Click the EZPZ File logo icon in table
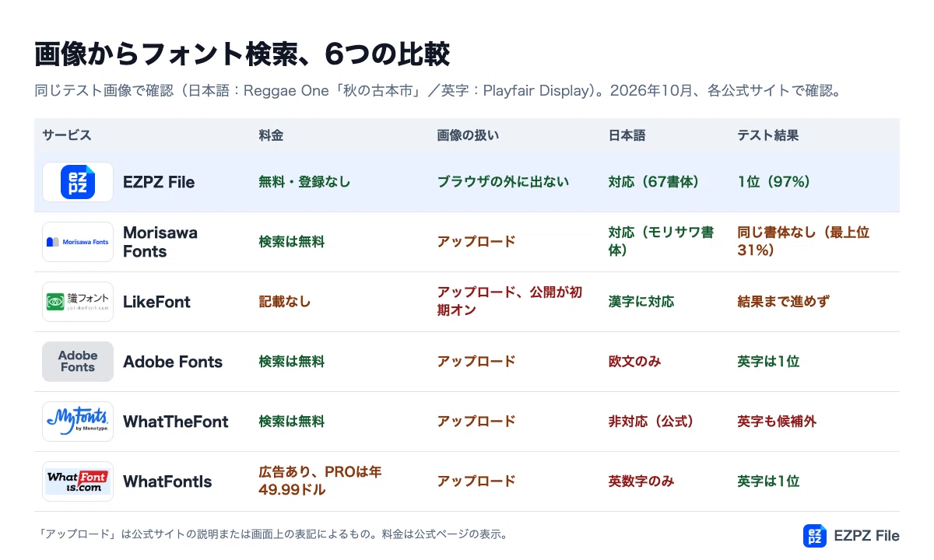 point(78,182)
